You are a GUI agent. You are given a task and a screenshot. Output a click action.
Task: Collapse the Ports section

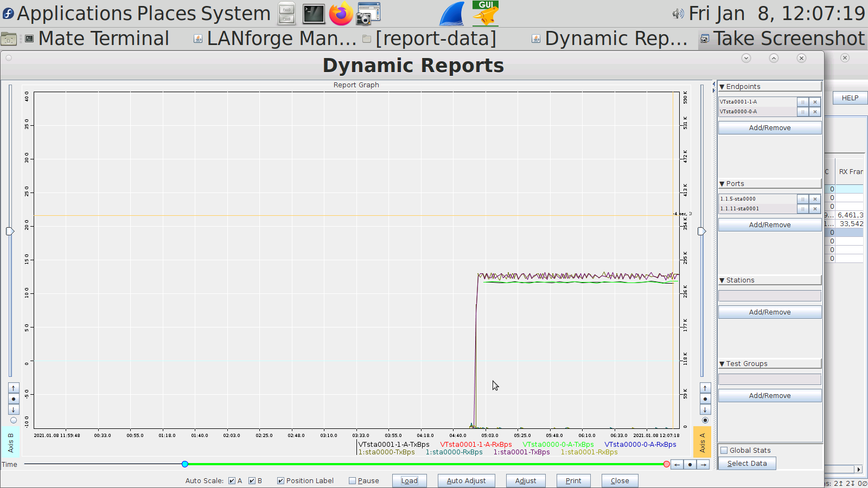click(722, 184)
